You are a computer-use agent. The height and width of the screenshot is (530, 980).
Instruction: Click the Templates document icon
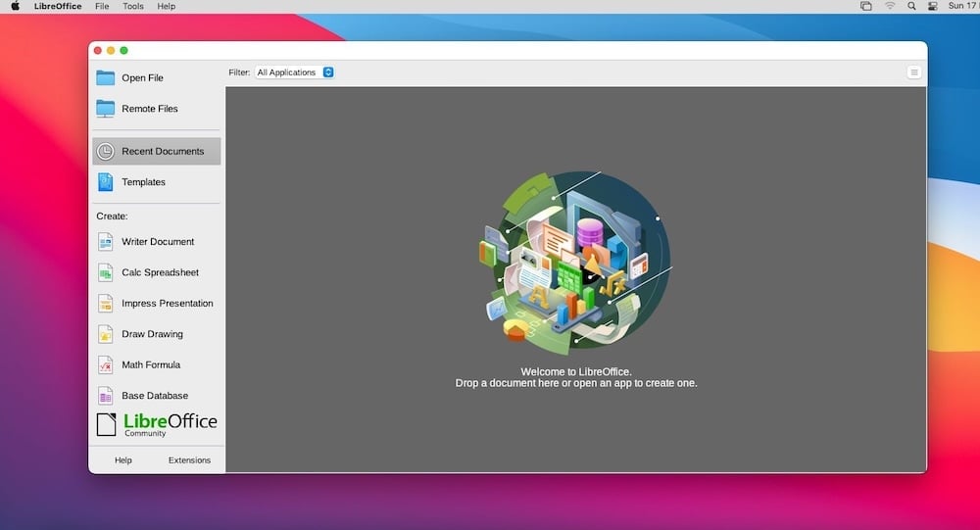pyautogui.click(x=105, y=182)
